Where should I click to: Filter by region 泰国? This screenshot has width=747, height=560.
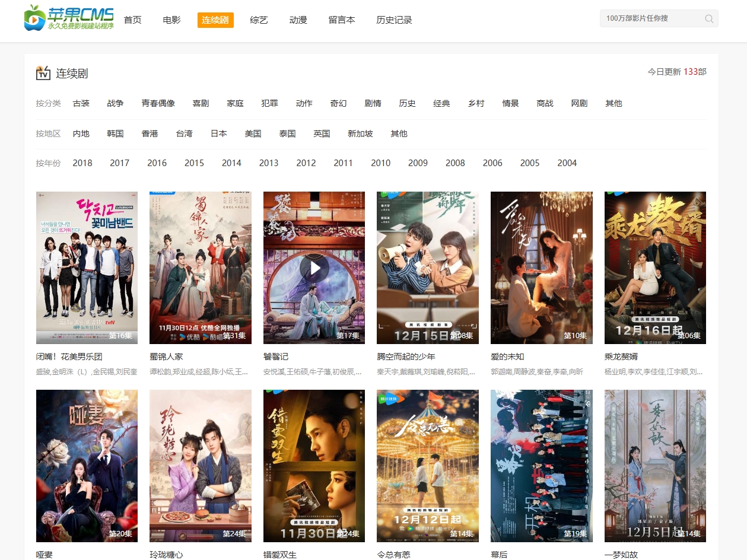pyautogui.click(x=288, y=133)
